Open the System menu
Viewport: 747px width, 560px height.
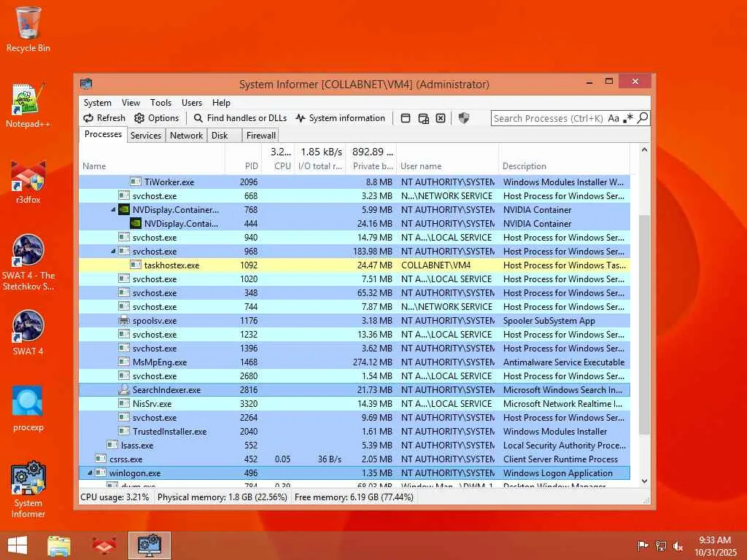pyautogui.click(x=97, y=103)
